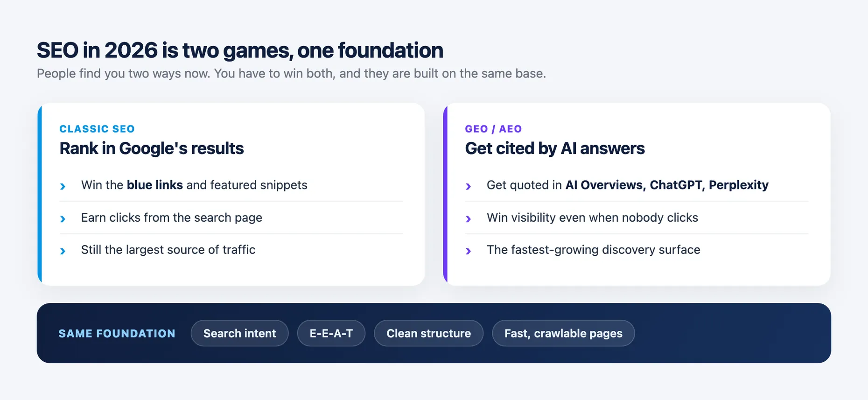868x400 pixels.
Task: Click the bold 'blue links' text
Action: point(155,185)
